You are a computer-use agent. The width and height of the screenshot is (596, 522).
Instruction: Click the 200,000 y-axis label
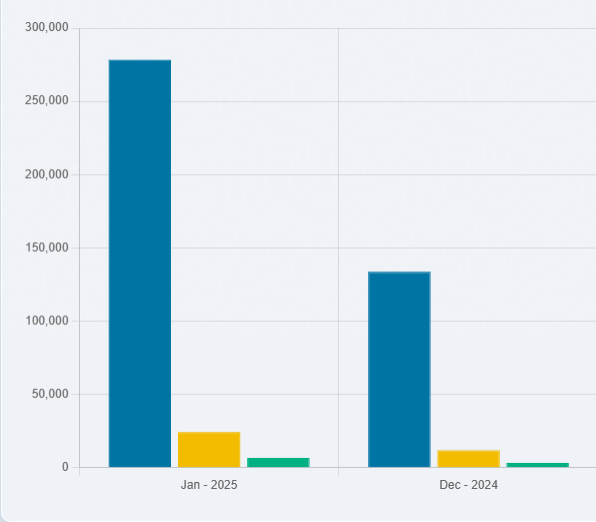(x=47, y=174)
